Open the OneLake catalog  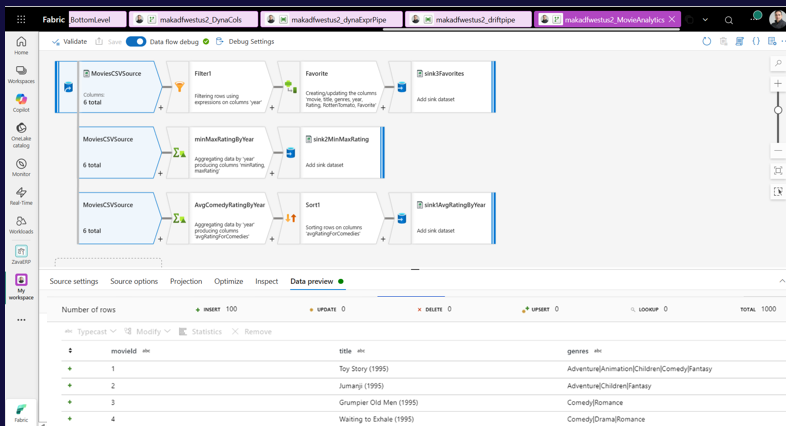tap(21, 135)
